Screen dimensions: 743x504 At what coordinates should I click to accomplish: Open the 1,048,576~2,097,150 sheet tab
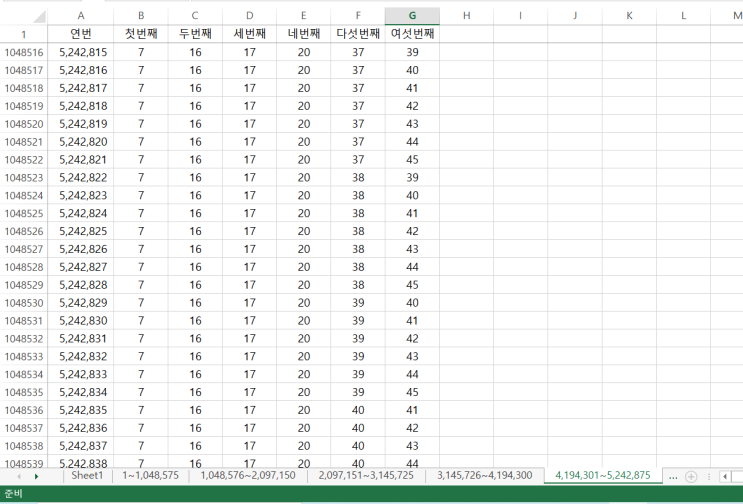(x=248, y=475)
